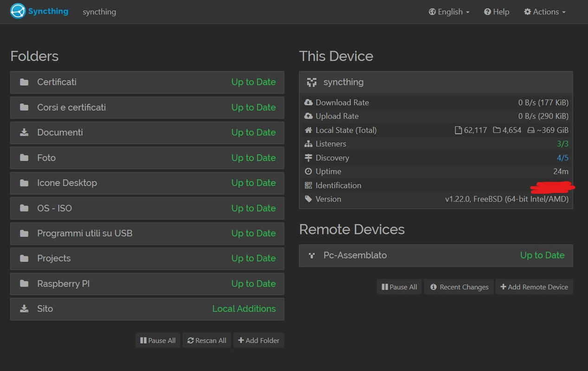The width and height of the screenshot is (588, 371).
Task: Expand the Programmi utili su USB folder
Action: 147,234
